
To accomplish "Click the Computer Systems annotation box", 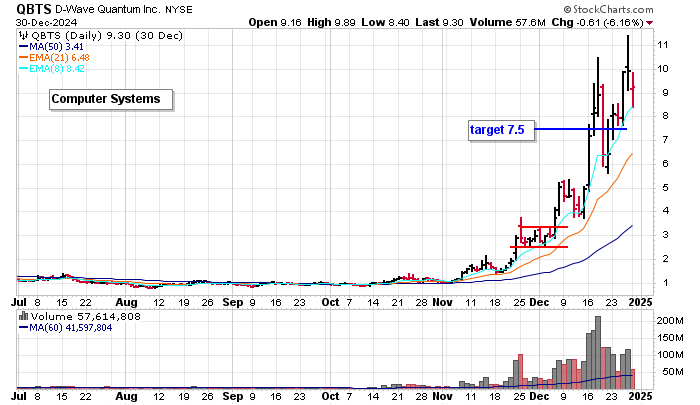I will pos(111,99).
